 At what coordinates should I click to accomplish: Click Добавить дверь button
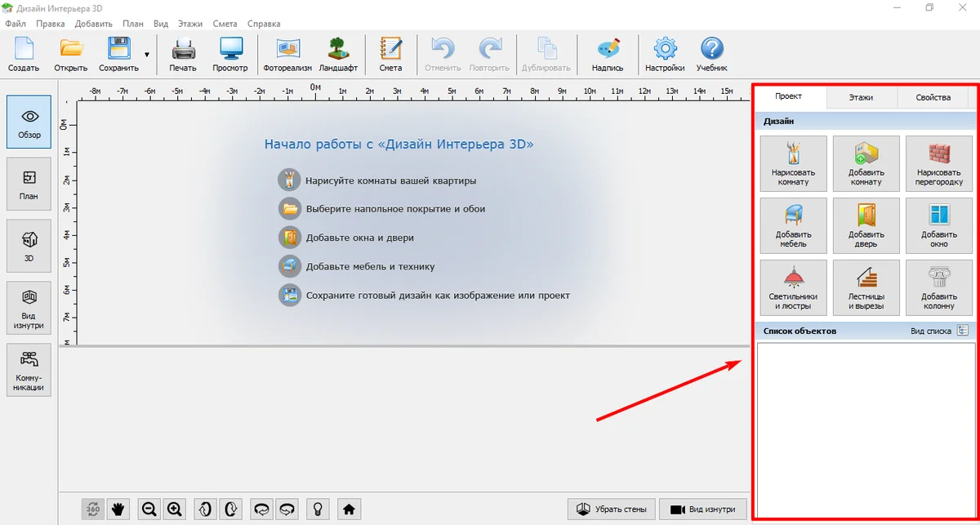tap(866, 226)
